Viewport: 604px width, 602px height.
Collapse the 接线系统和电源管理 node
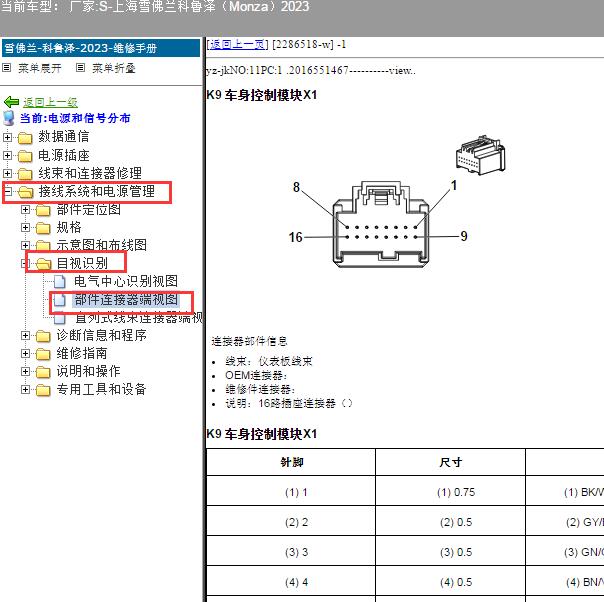[7, 191]
